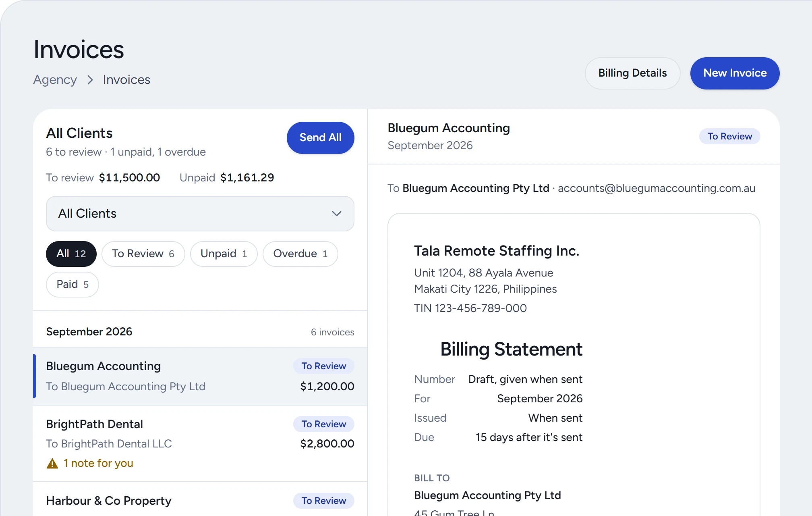
Task: Click Tala Remote Staffing Inc. name
Action: pyautogui.click(x=497, y=251)
